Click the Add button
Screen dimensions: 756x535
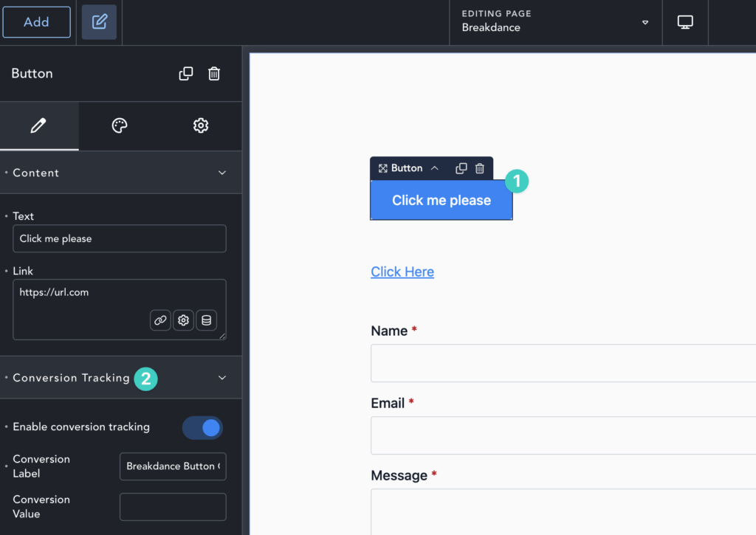36,21
